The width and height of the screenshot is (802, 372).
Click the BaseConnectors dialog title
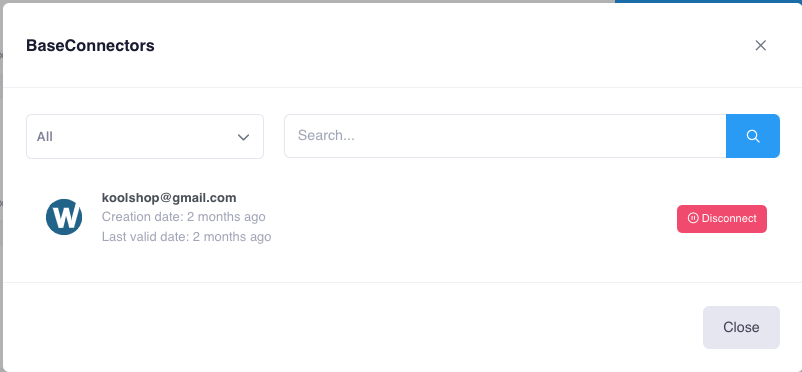point(90,46)
